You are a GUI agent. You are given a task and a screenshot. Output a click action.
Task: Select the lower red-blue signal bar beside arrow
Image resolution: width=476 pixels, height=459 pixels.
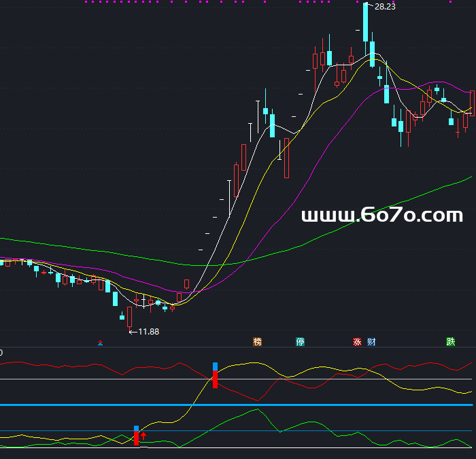click(136, 436)
